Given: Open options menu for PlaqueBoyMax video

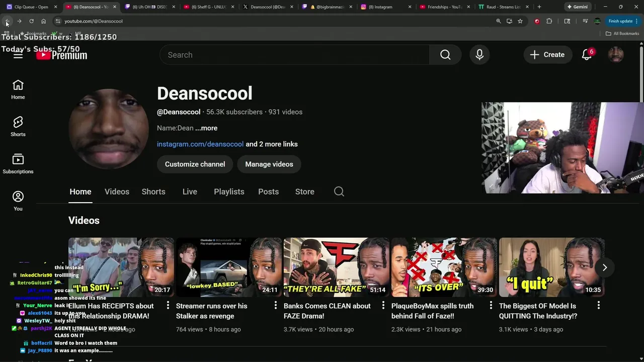Looking at the screenshot, I should 491,305.
